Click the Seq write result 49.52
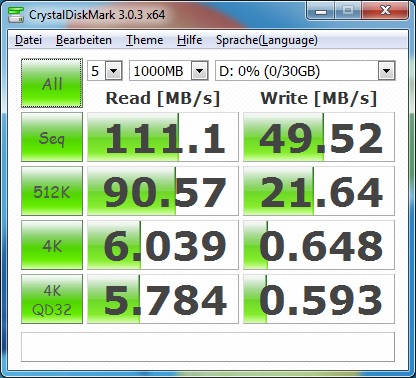This screenshot has width=416, height=378. (319, 137)
